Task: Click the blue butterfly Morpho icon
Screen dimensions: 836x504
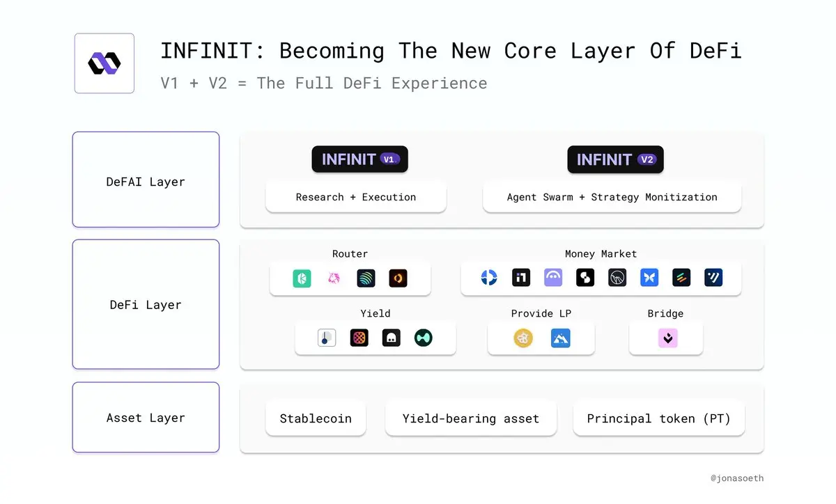Action: (649, 278)
